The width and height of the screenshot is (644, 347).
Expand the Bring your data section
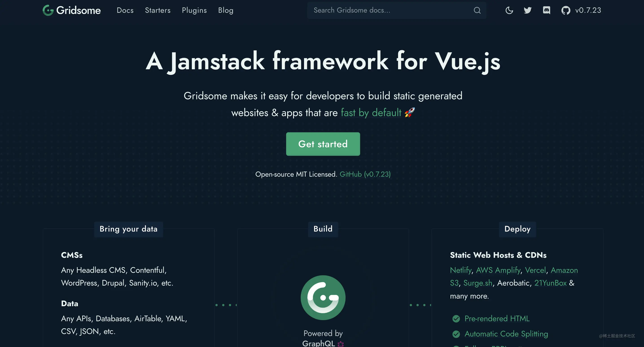[x=128, y=229]
